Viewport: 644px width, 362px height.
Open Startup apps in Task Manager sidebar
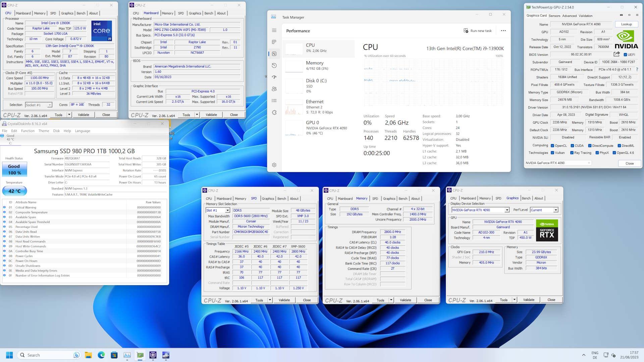click(x=274, y=77)
